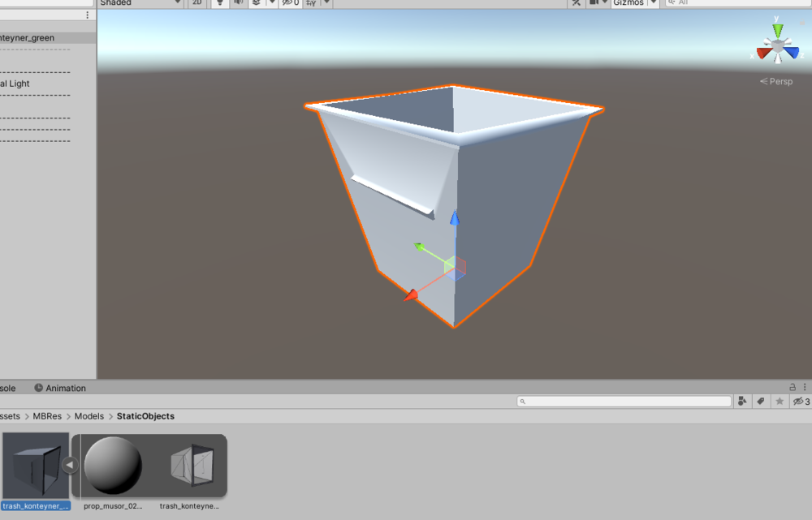
Task: Click the Project panel search field
Action: (x=624, y=401)
